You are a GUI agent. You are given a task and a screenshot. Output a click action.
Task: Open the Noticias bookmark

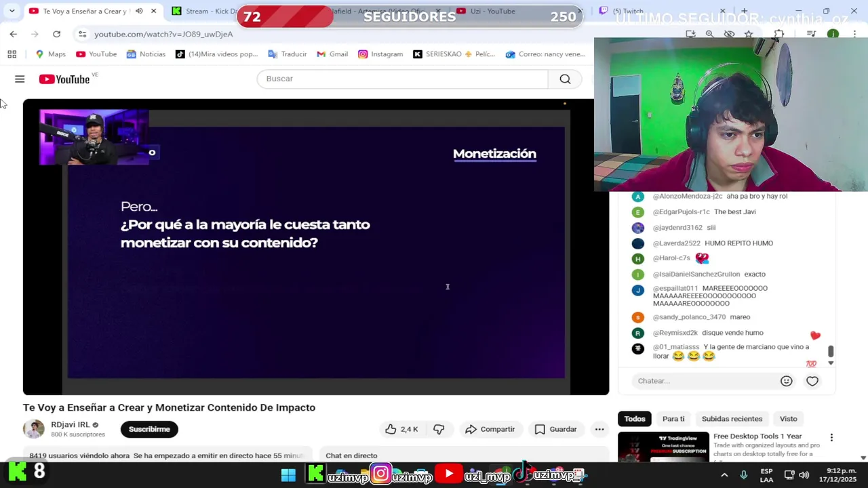coord(146,54)
